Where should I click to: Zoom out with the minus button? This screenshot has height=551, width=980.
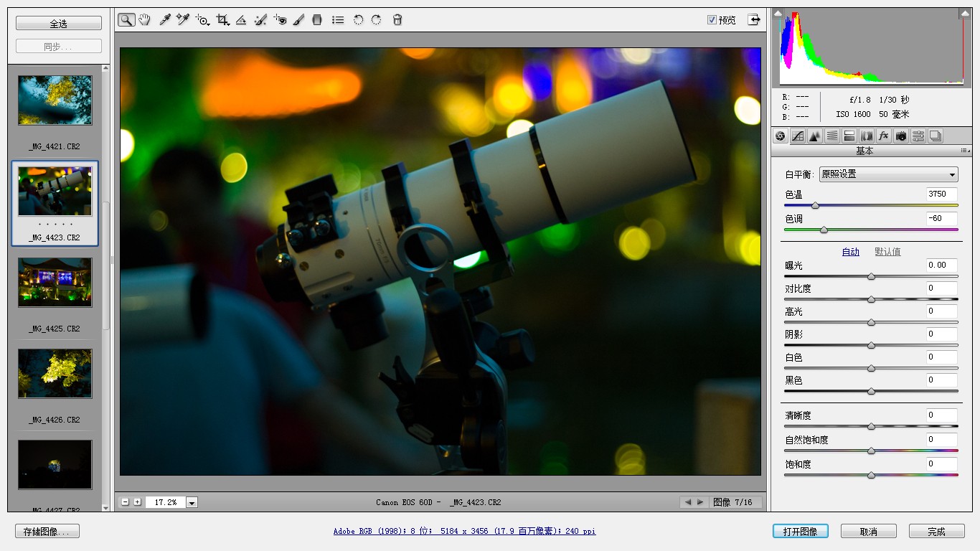coord(126,502)
